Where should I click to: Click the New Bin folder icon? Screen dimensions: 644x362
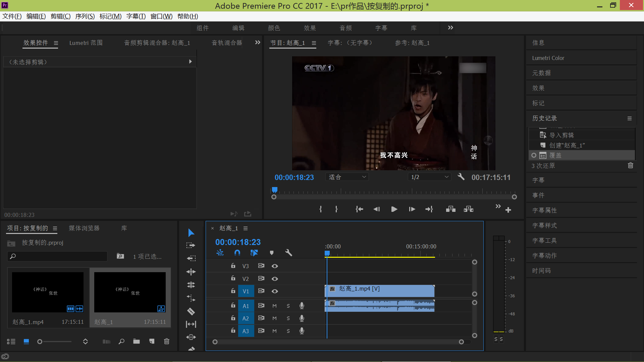(136, 341)
